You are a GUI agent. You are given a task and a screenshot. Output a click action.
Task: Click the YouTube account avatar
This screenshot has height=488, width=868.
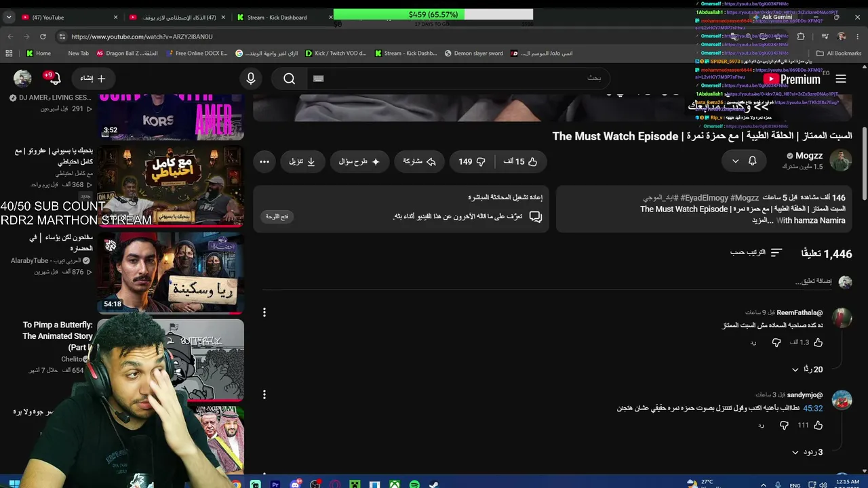[22, 79]
